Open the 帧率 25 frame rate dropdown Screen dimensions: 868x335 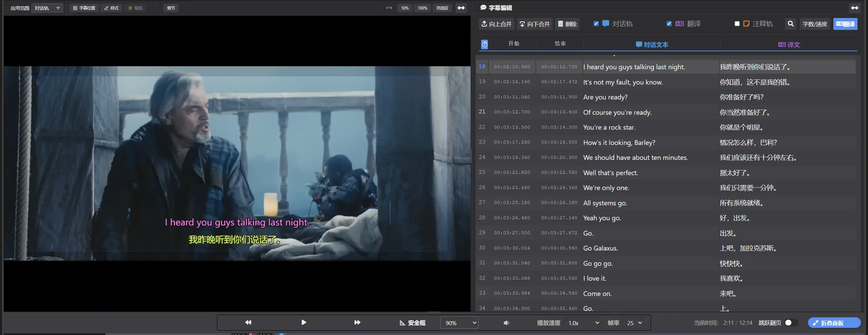point(634,323)
